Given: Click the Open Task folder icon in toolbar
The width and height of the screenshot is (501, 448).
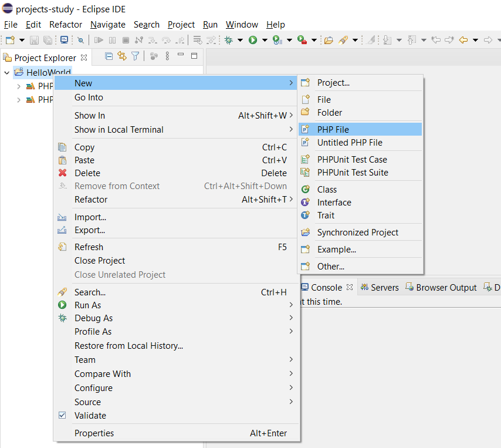Looking at the screenshot, I should pos(329,40).
